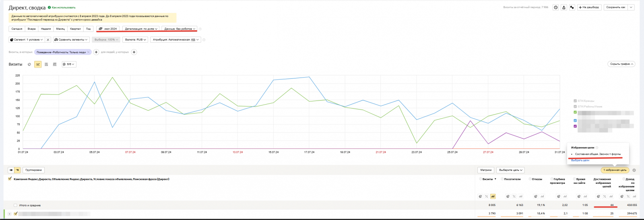
Task: Open the 'Сравнить сегменты' dropdown
Action: (x=71, y=40)
